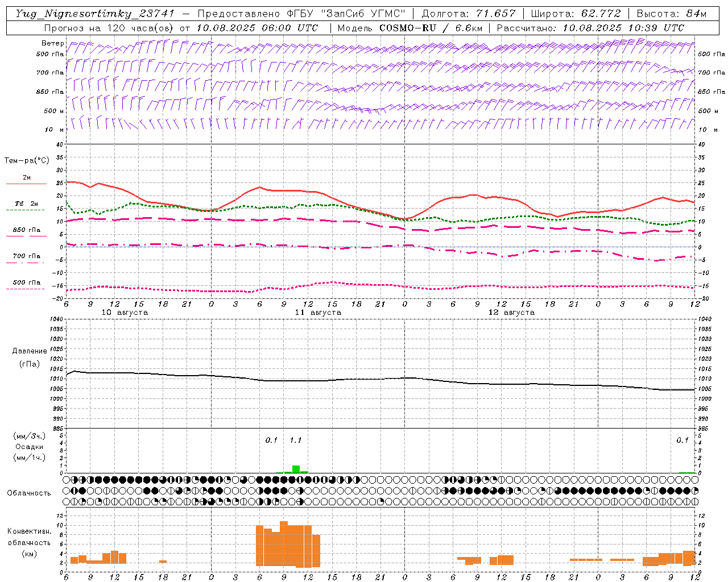Click the Широта: 62.772 value
Image resolution: width=728 pixels, height=582 pixels.
(576, 14)
